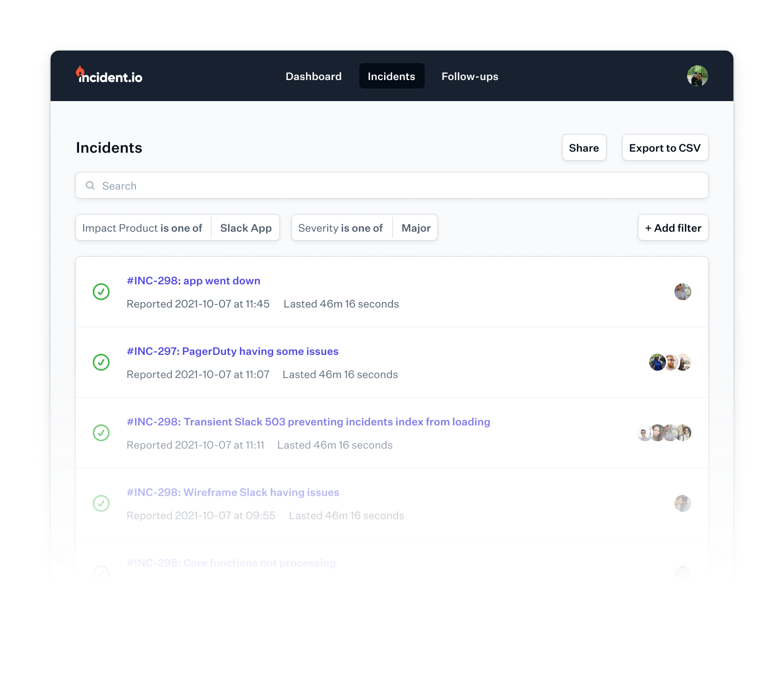This screenshot has height=695, width=784.
Task: Click resolved checkmark for Transient Slack 503 incident
Action: [x=101, y=433]
